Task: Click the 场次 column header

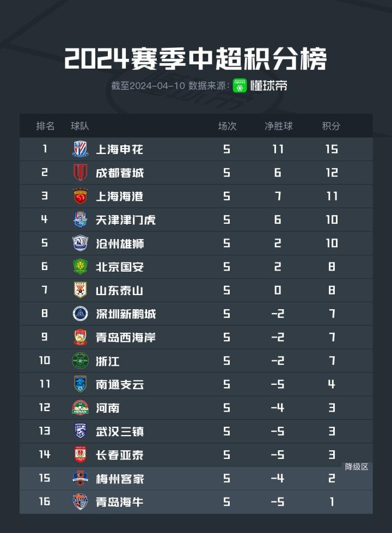Action: click(227, 126)
